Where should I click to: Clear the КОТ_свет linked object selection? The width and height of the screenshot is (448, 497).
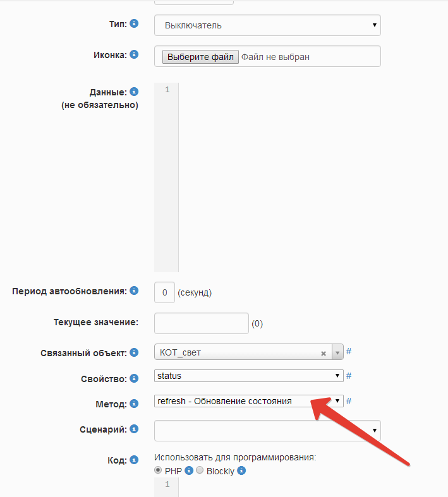coord(324,353)
